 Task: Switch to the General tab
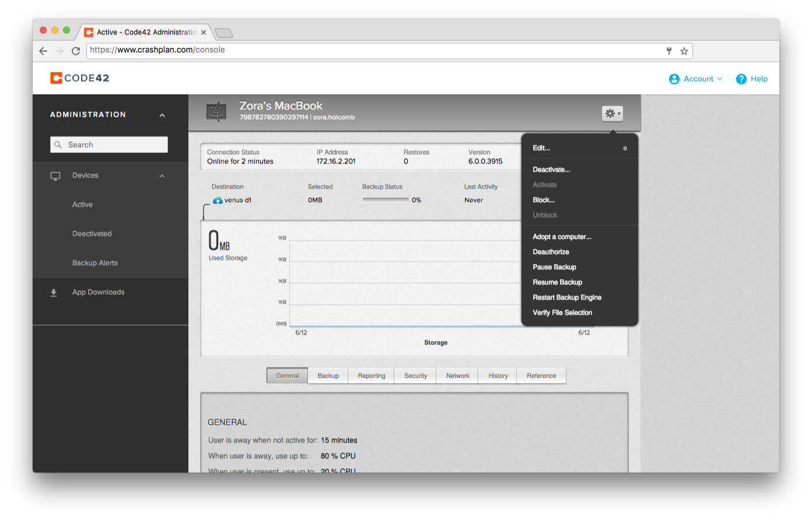288,376
